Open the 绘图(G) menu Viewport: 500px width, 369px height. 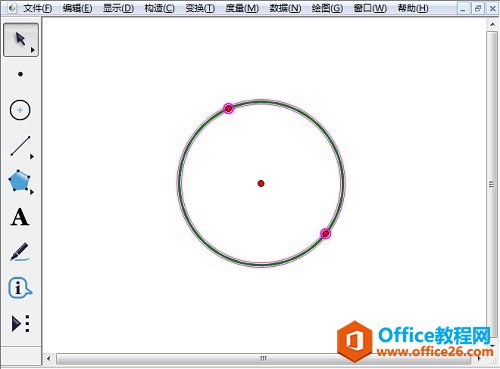pyautogui.click(x=327, y=8)
